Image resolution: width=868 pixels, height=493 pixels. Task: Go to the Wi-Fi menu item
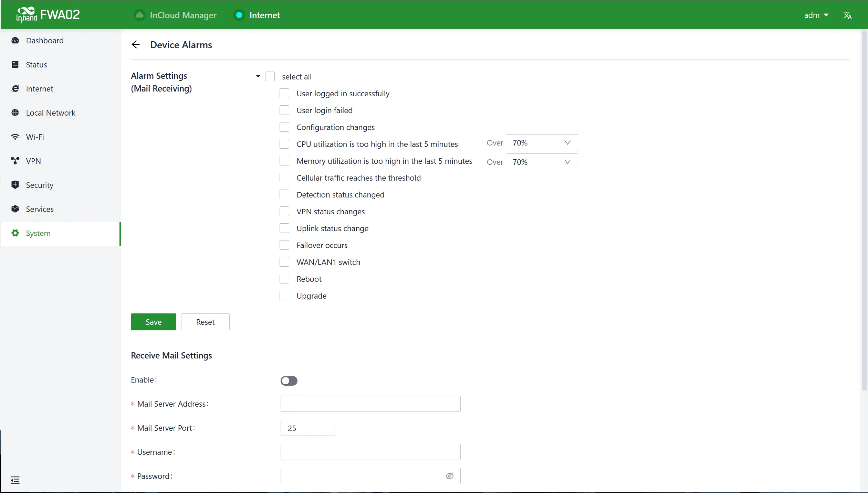(61, 137)
